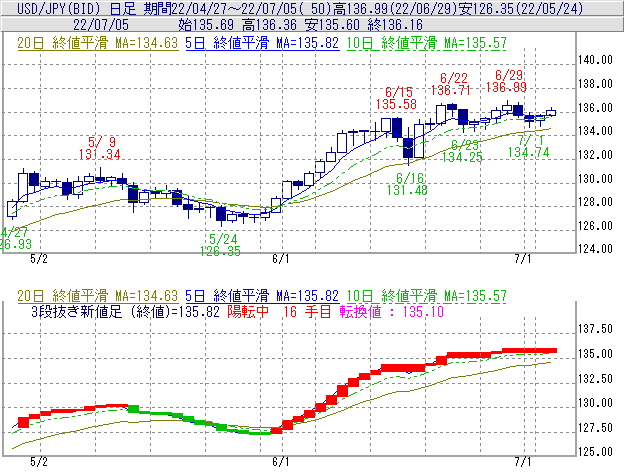This screenshot has width=624, height=475.
Task: Click the 16 手目 count text
Action: [x=307, y=311]
